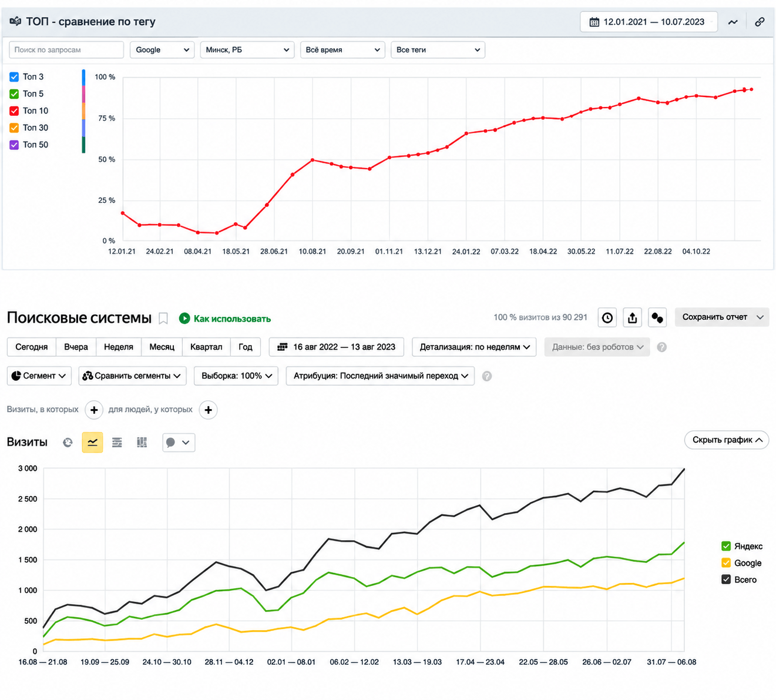Collapse chart with Скрыть график button
This screenshot has width=776, height=700.
727,440
